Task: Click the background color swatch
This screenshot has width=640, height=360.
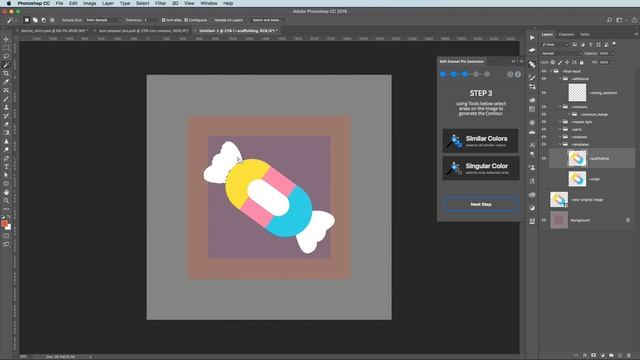Action: [x=9, y=227]
